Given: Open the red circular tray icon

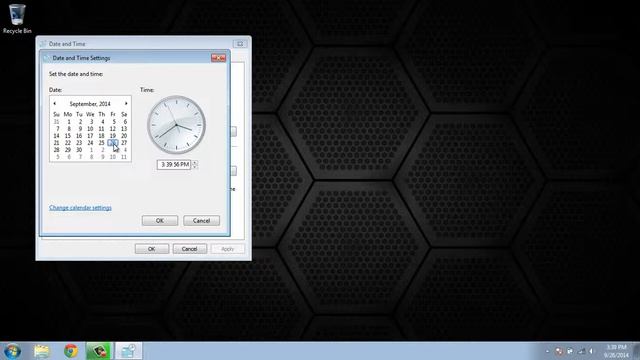Looking at the screenshot, I should (559, 351).
